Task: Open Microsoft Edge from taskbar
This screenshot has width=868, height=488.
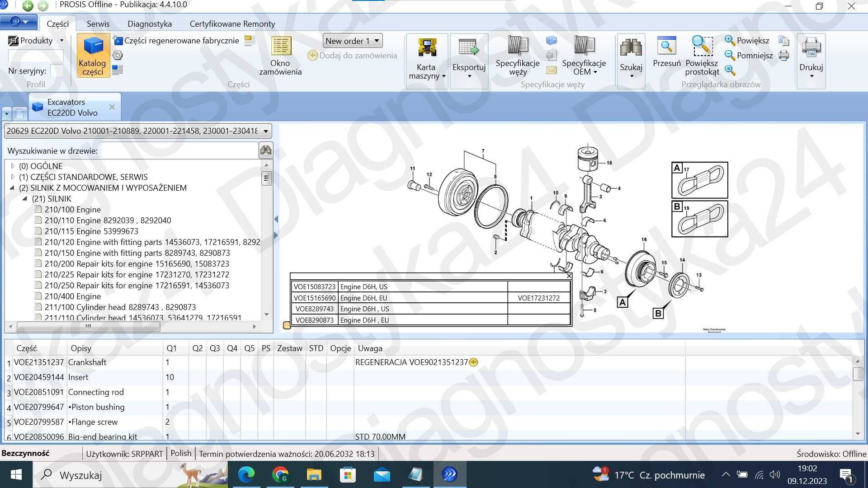Action: click(246, 474)
